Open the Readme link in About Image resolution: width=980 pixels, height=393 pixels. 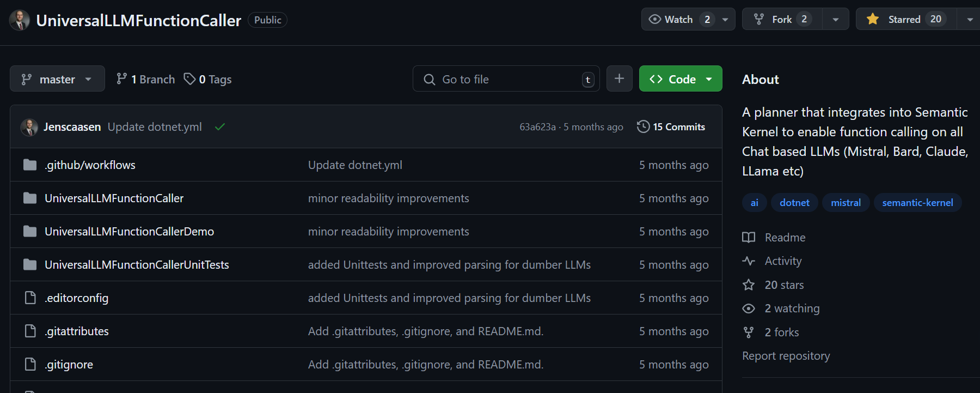pyautogui.click(x=785, y=238)
